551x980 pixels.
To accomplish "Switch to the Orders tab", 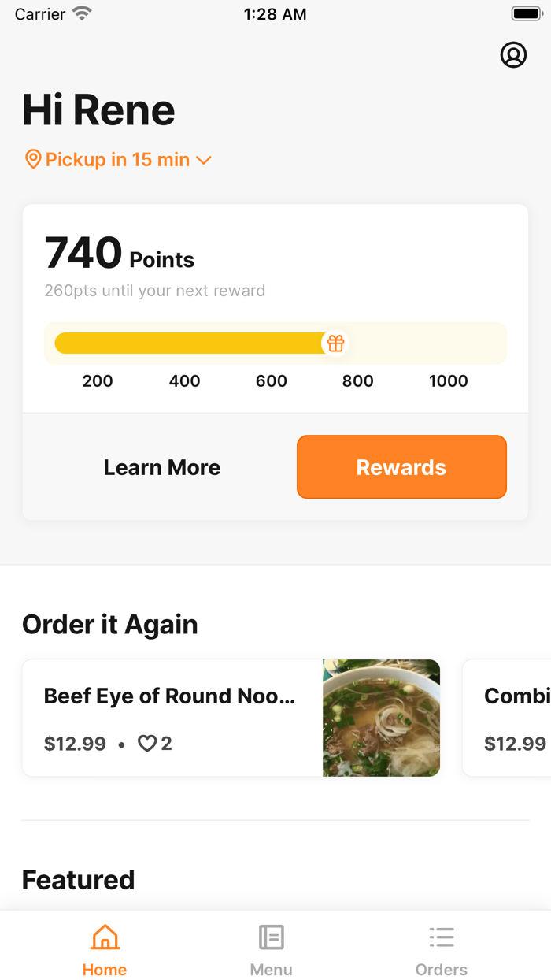I will coord(442,948).
